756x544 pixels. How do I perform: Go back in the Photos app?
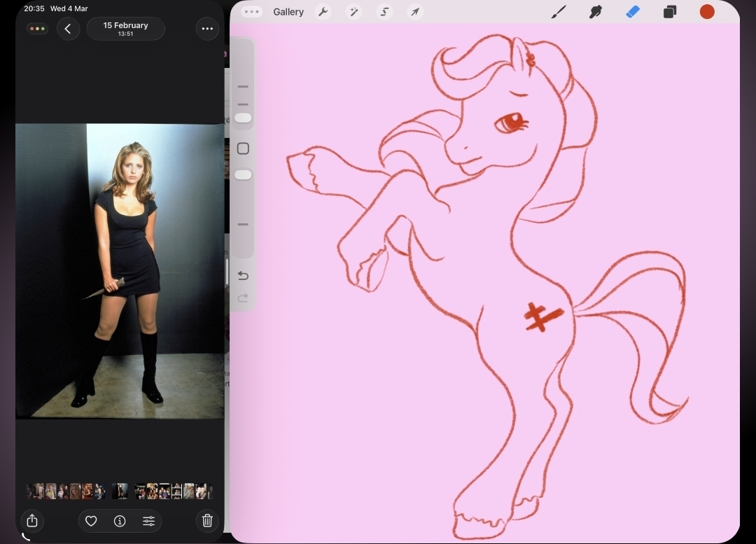[x=68, y=29]
